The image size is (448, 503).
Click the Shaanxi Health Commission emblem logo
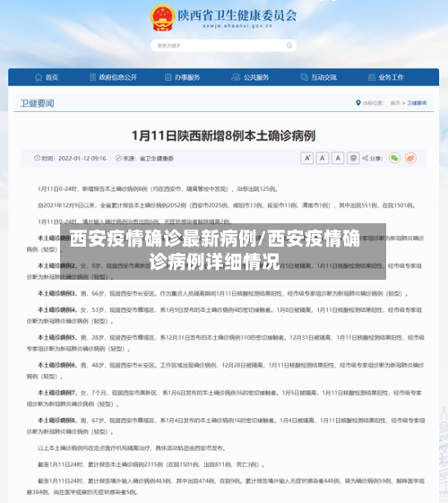click(x=162, y=18)
